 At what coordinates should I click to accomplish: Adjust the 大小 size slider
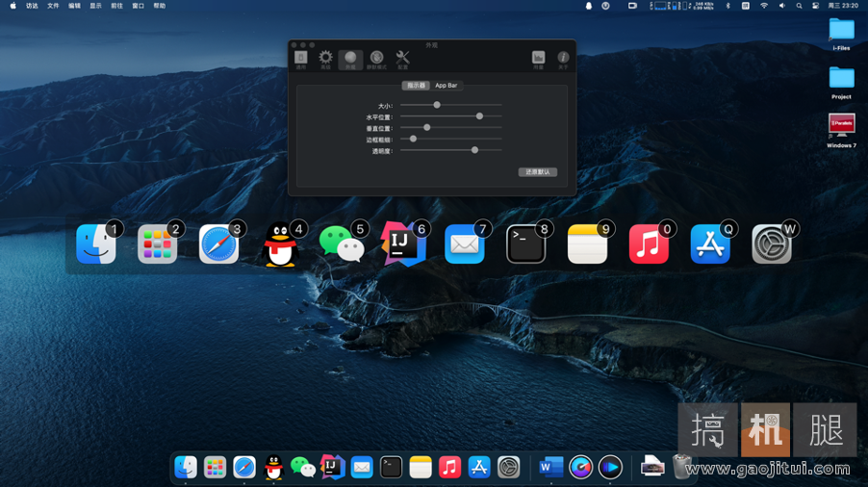(x=451, y=105)
